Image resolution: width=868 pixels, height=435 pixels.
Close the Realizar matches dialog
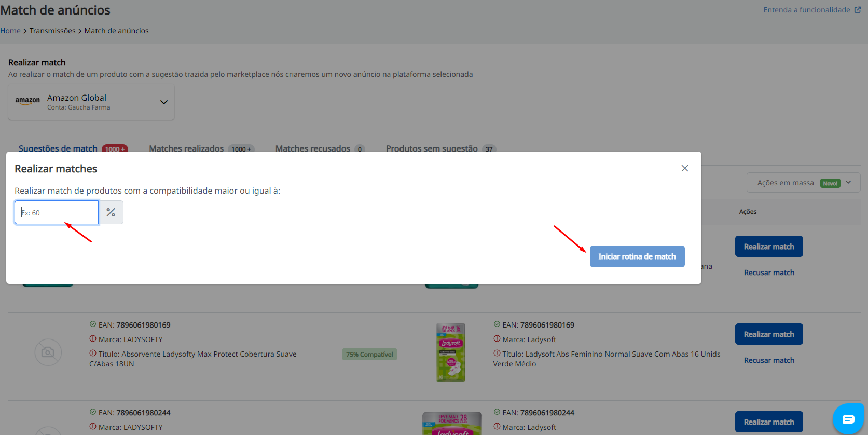point(685,168)
